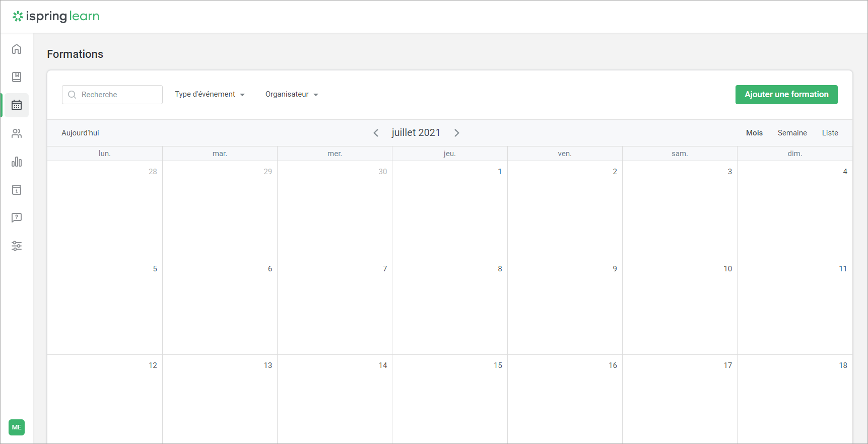Click the ME user avatar
The height and width of the screenshot is (444, 868).
(x=17, y=427)
